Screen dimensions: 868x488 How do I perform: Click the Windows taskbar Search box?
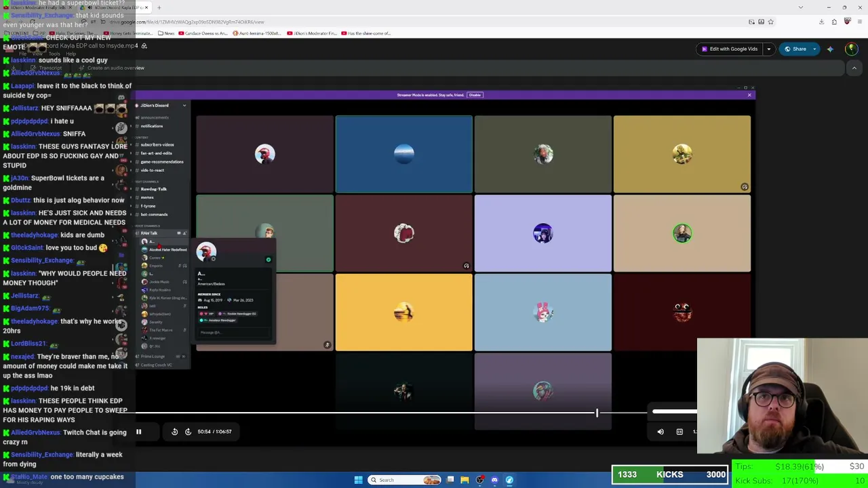coord(405,480)
